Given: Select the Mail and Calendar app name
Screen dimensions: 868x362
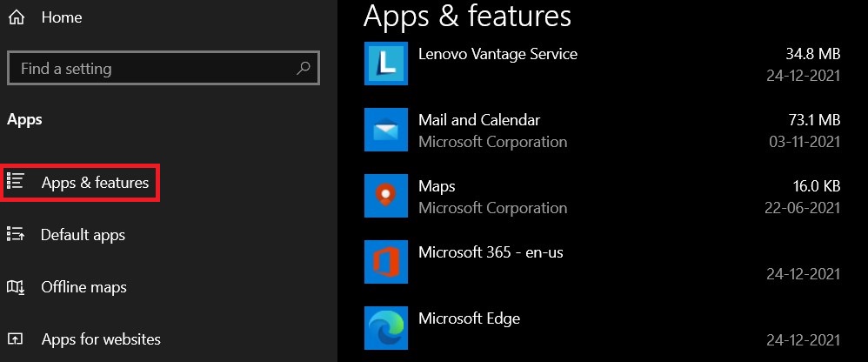Looking at the screenshot, I should (479, 120).
